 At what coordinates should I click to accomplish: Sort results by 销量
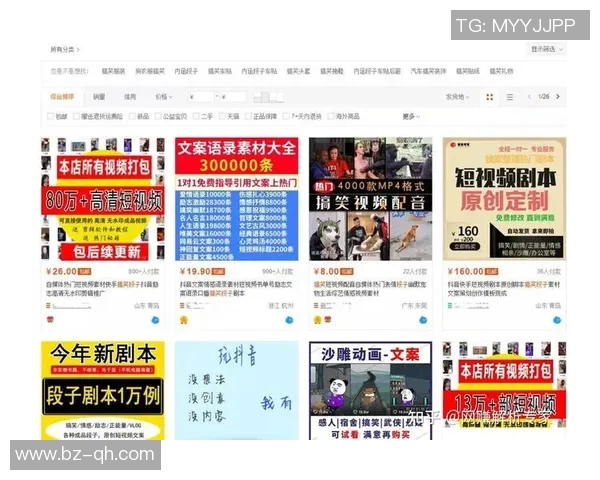99,97
